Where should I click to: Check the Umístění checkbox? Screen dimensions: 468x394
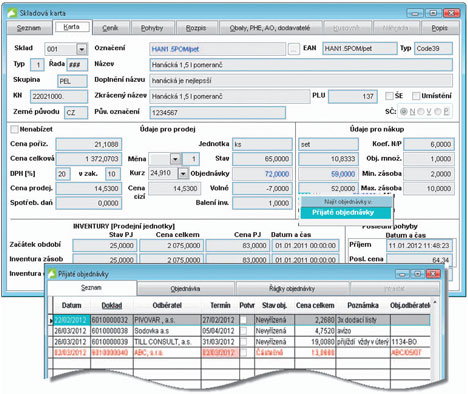click(416, 96)
